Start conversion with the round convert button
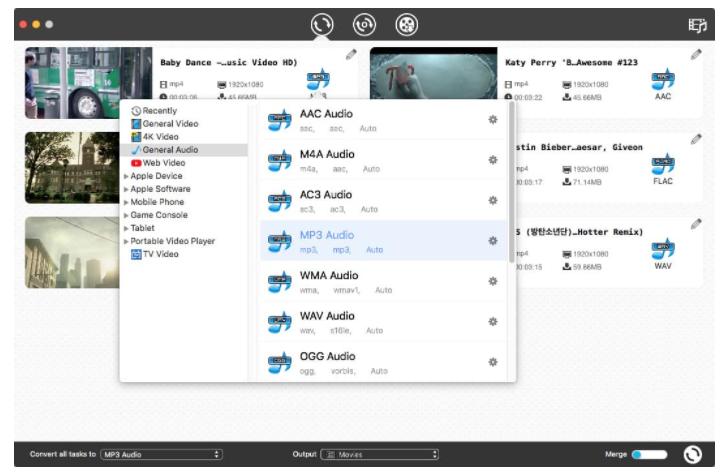 pos(693,454)
